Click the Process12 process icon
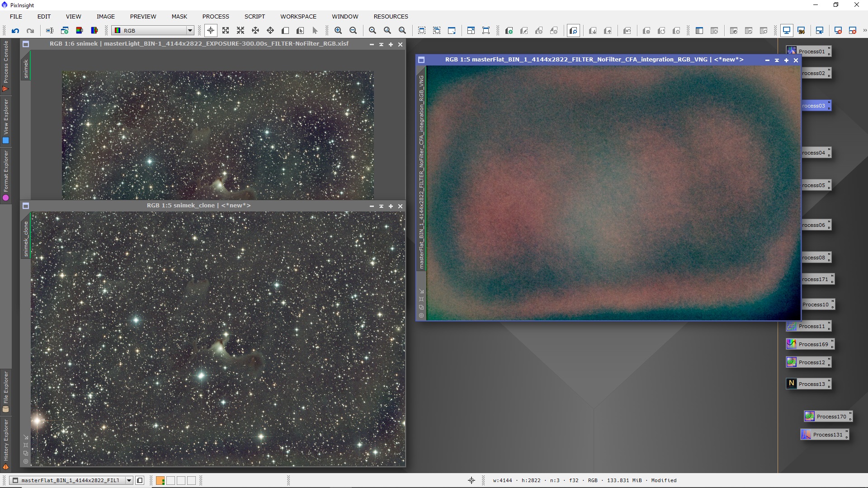The height and width of the screenshot is (488, 868). click(808, 362)
